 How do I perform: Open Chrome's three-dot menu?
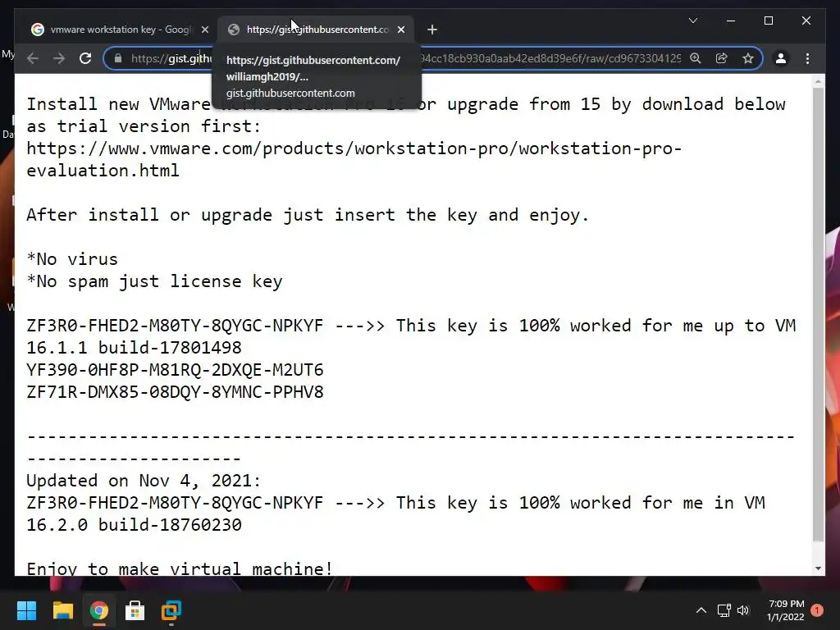pyautogui.click(x=807, y=58)
